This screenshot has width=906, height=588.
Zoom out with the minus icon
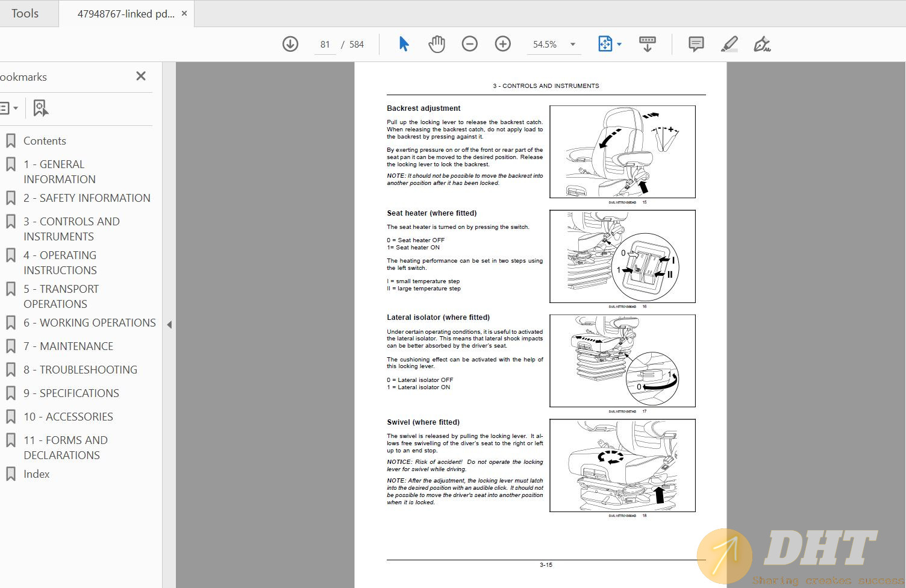point(470,44)
